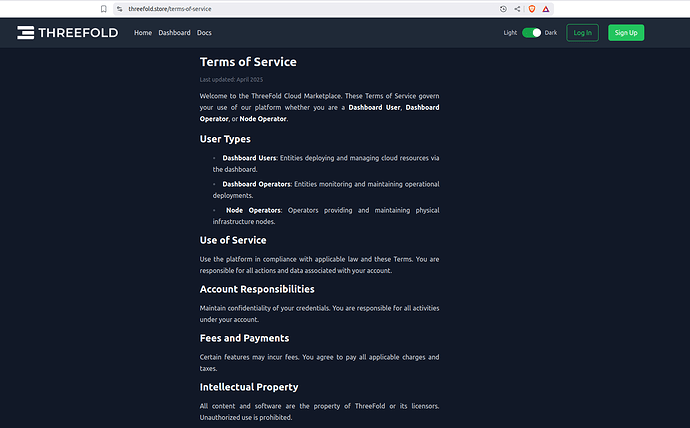The width and height of the screenshot is (690, 428).
Task: Click the 'Account Responsibilities' heading
Action: click(257, 289)
